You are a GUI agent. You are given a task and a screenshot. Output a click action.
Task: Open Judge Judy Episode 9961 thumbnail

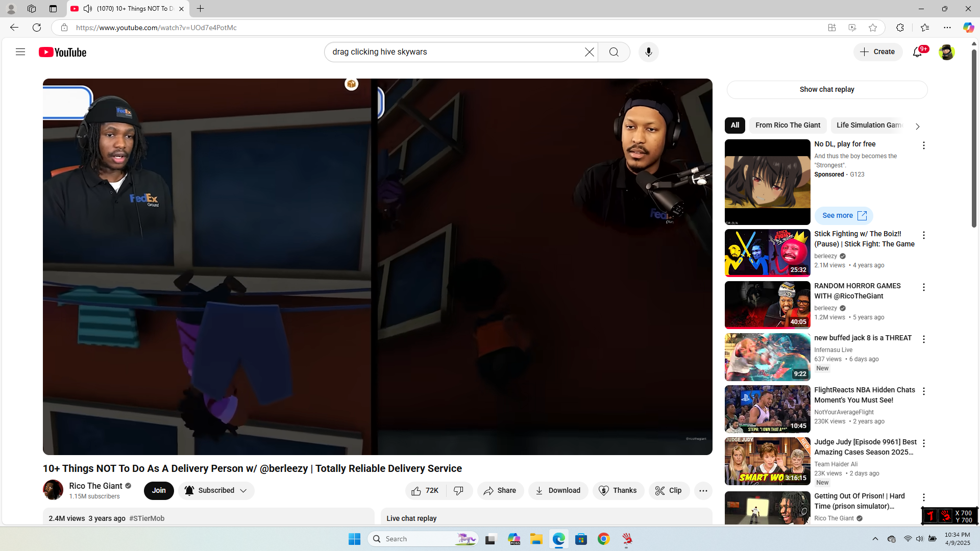point(767,461)
